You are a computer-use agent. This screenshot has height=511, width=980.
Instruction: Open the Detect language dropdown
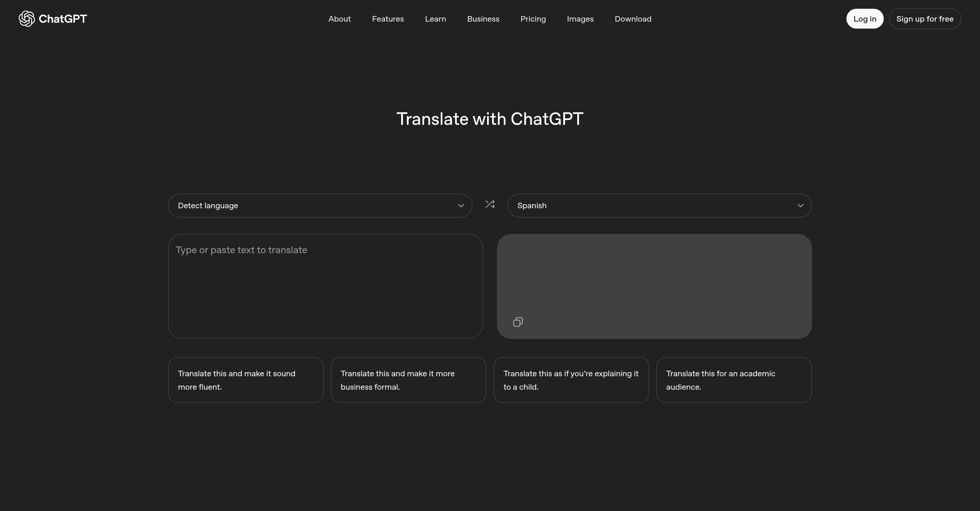[x=320, y=205]
